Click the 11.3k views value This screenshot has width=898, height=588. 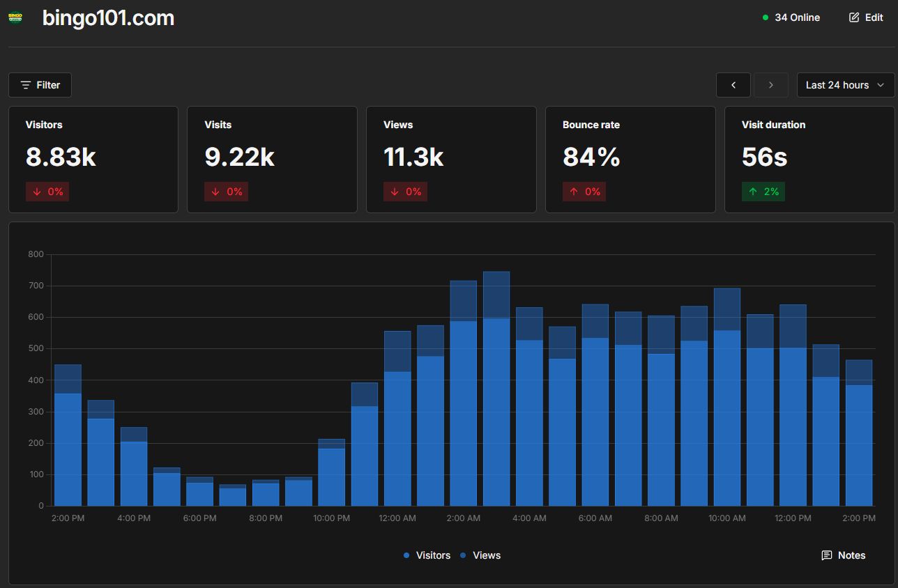point(413,157)
